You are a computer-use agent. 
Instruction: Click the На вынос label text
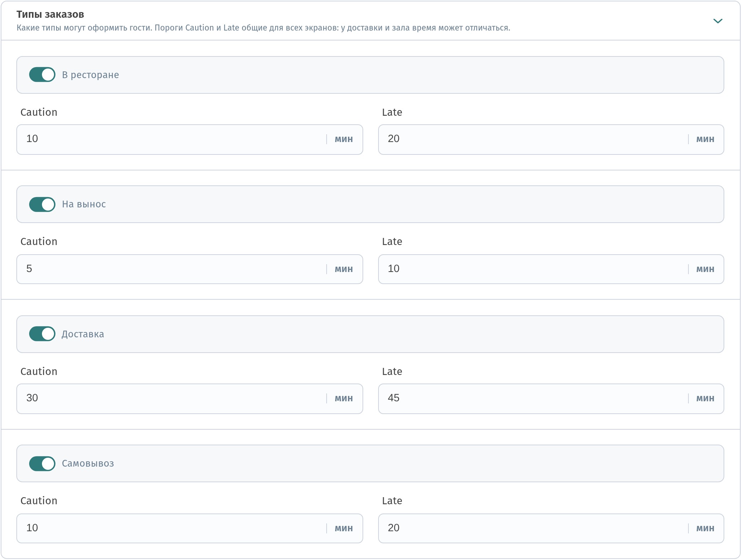pos(84,204)
